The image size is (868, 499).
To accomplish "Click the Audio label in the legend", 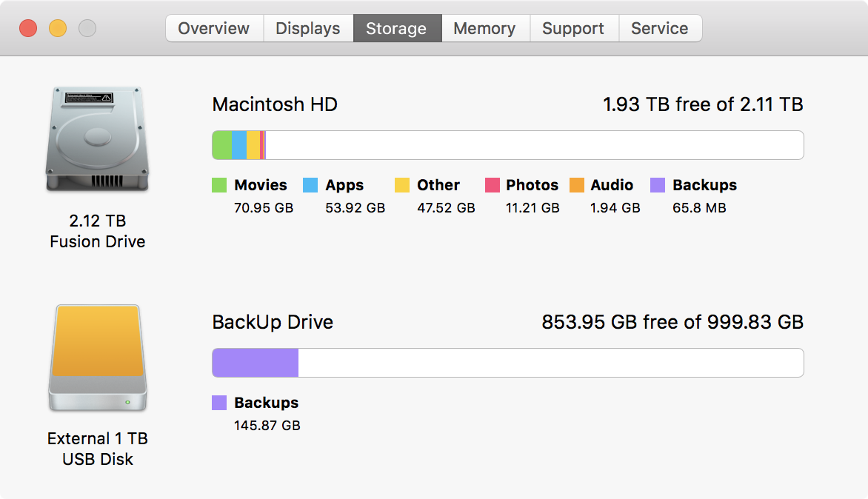I will point(612,185).
